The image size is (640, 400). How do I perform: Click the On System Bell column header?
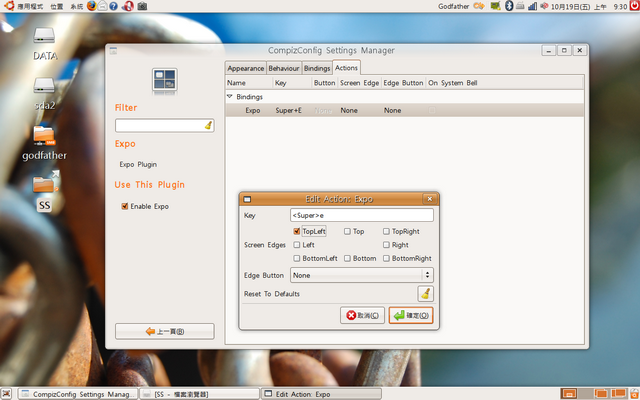tap(453, 83)
